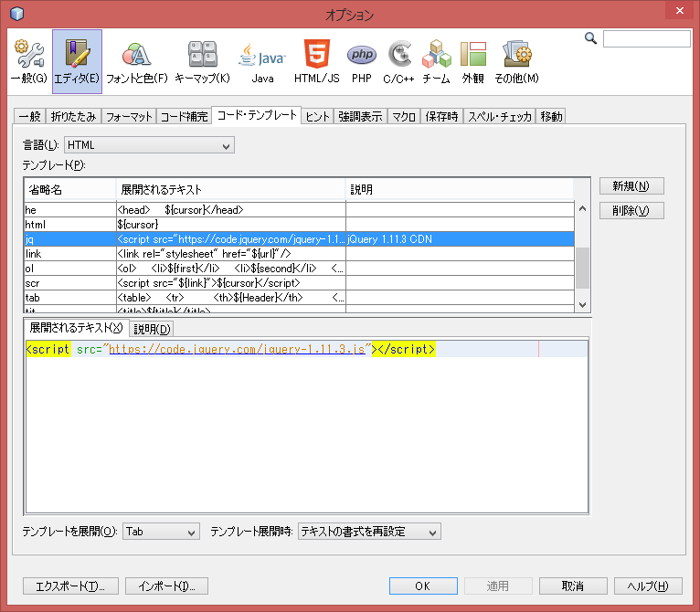Image resolution: width=700 pixels, height=612 pixels.
Task: Click the エクスポート(T)... button
Action: [x=70, y=586]
